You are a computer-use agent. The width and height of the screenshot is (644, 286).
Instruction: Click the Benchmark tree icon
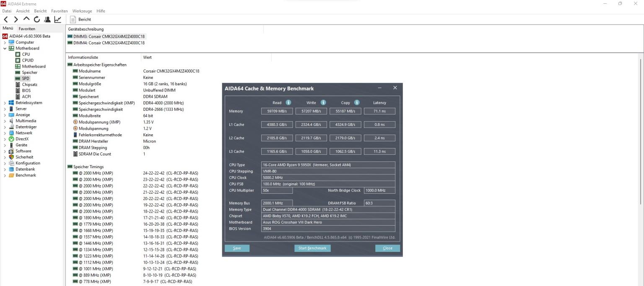11,175
